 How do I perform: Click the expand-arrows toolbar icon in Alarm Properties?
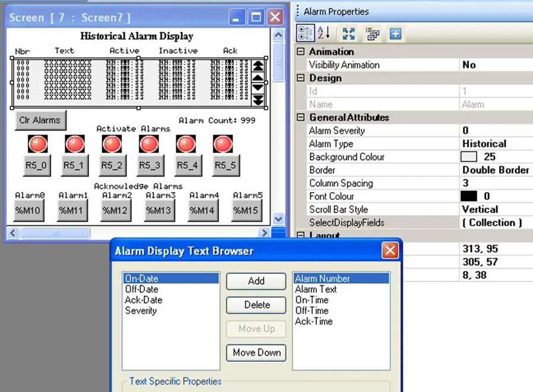[348, 34]
